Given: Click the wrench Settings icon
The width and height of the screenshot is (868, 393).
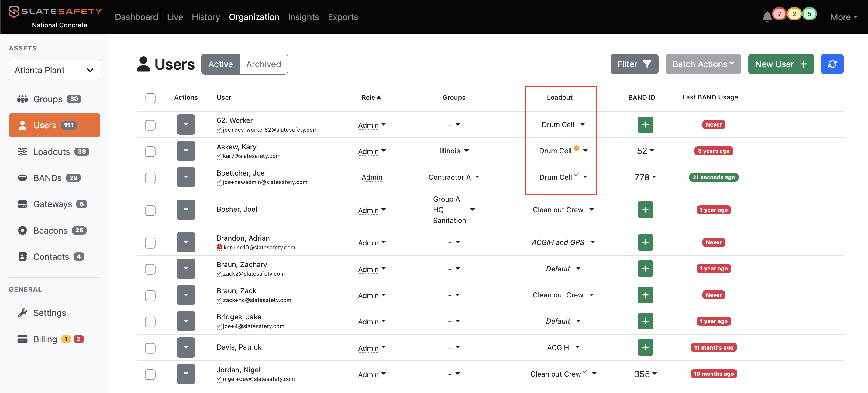Looking at the screenshot, I should 22,313.
